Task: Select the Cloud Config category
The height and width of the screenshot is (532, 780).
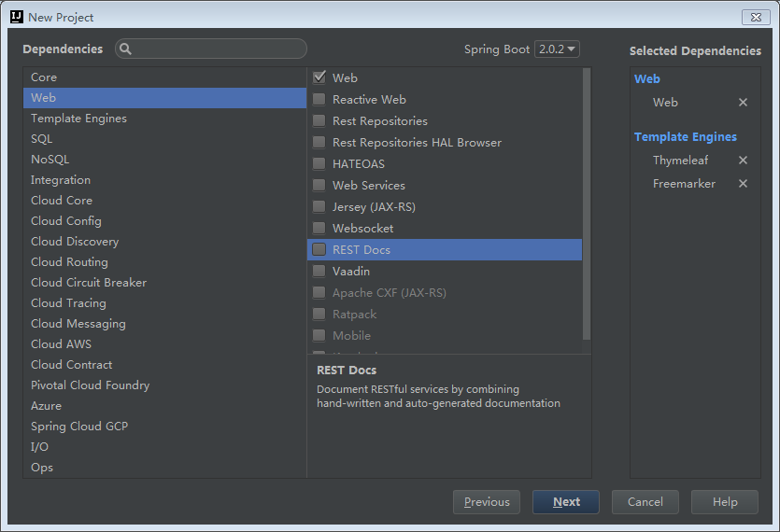Action: coord(164,221)
